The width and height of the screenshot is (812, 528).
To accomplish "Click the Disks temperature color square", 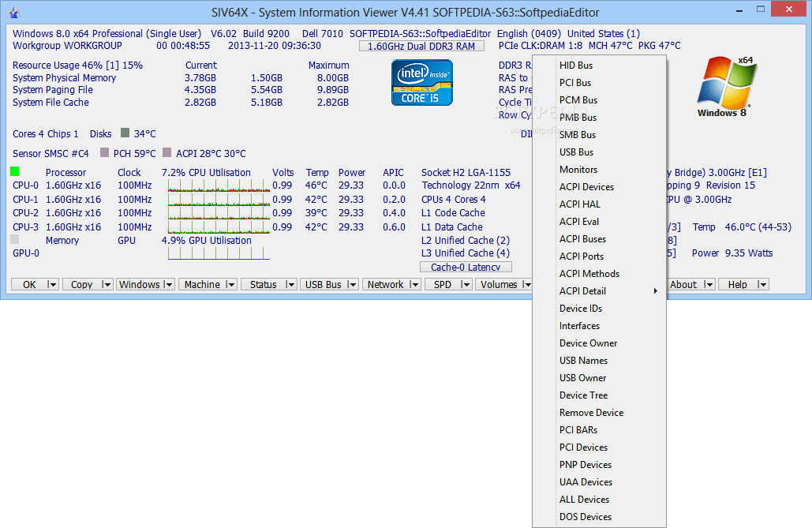I will pyautogui.click(x=125, y=133).
